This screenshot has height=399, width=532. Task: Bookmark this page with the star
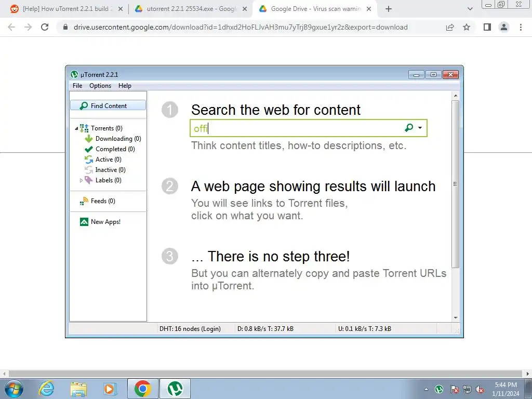click(x=467, y=27)
